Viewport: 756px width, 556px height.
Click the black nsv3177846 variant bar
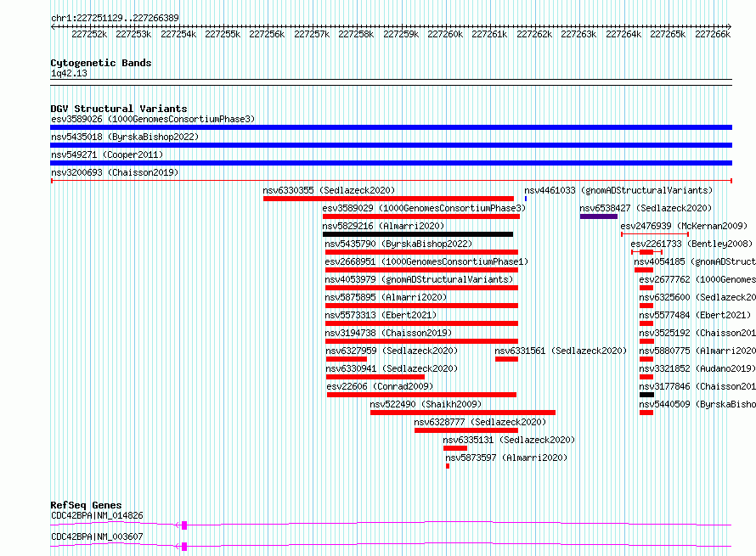tap(646, 395)
